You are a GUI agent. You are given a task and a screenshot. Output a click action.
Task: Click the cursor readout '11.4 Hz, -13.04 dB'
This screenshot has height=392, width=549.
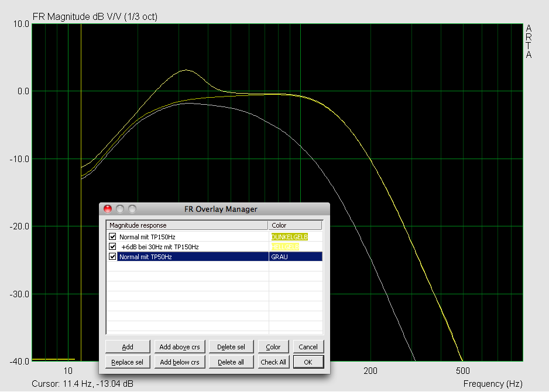(98, 384)
